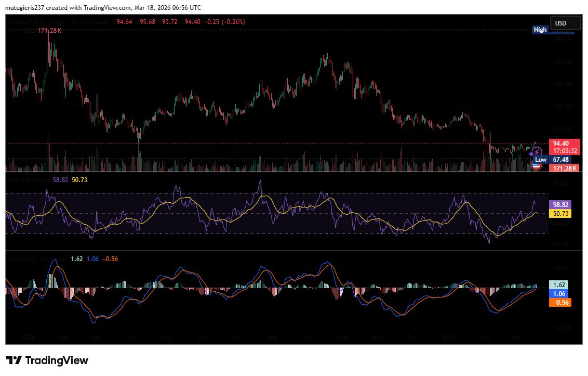
Task: Select the High price label
Action: click(x=540, y=30)
